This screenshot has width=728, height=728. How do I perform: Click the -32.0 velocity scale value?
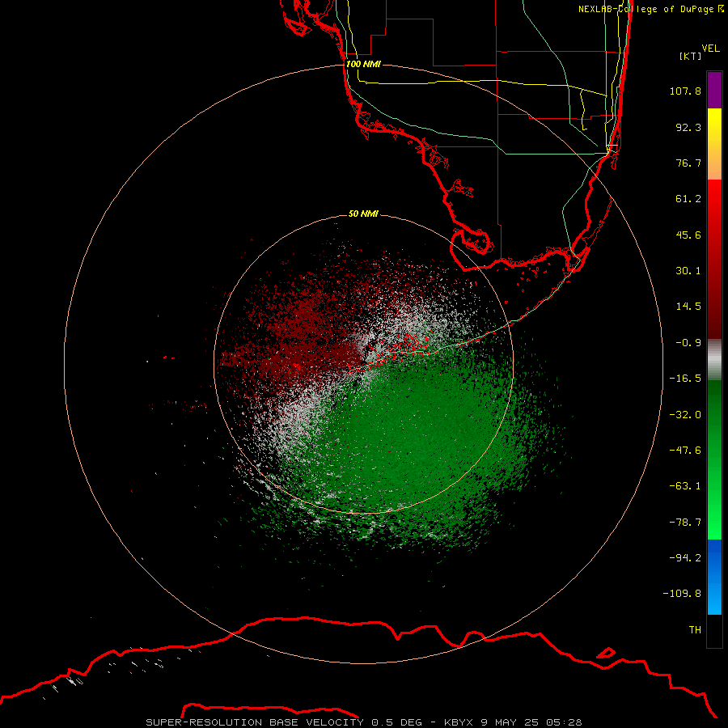685,415
